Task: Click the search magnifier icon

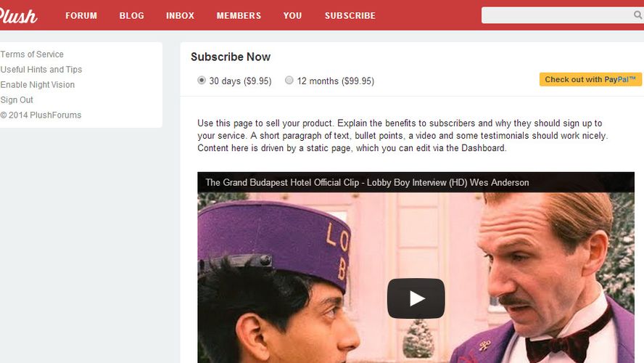Action: 637,15
